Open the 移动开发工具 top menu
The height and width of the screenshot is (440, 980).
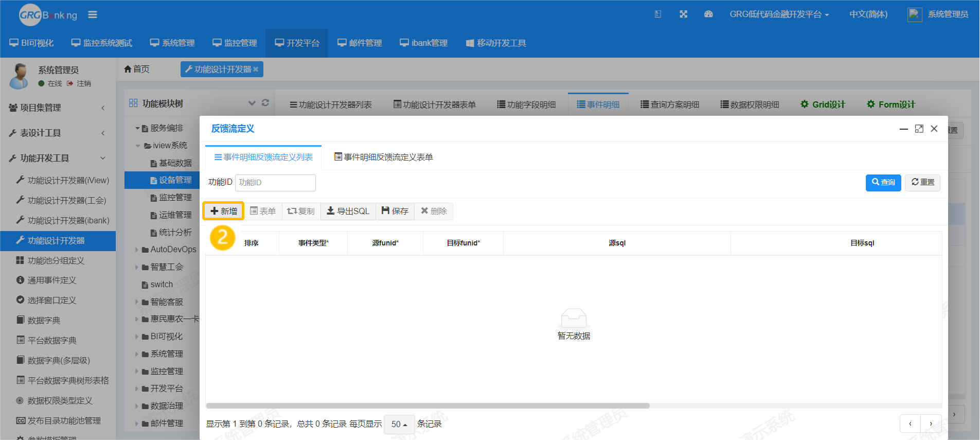coord(496,43)
